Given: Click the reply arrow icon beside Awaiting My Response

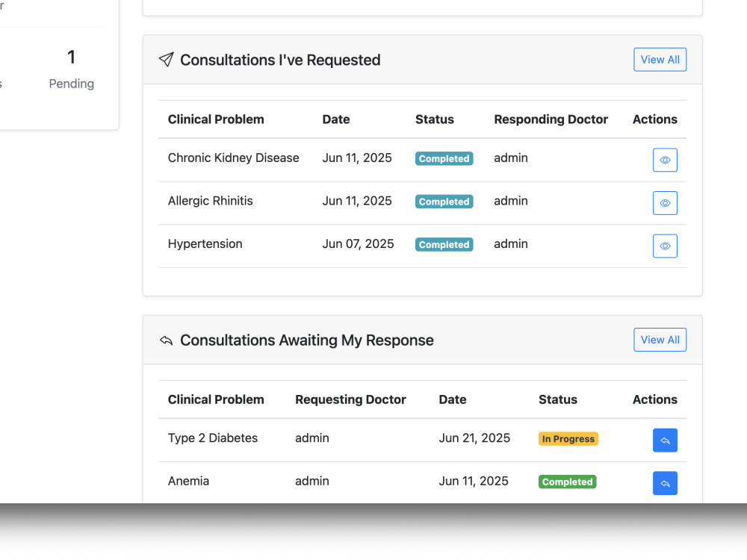Looking at the screenshot, I should pyautogui.click(x=167, y=340).
